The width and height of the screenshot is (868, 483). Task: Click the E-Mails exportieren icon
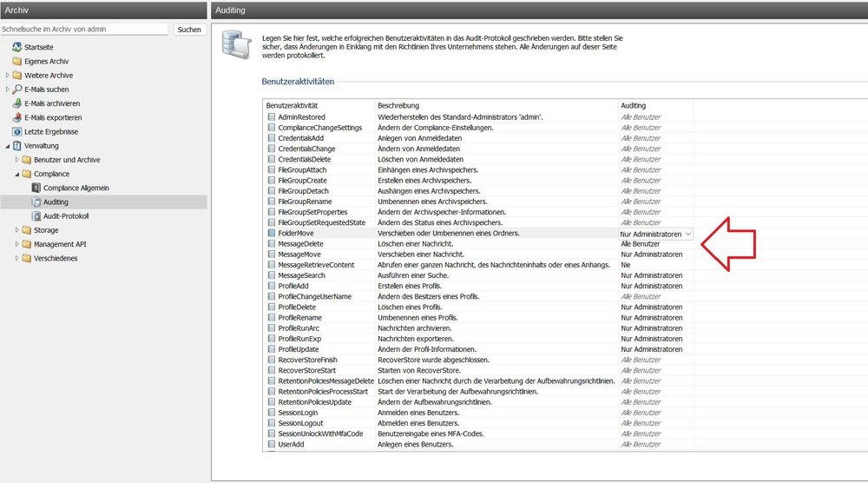(16, 117)
